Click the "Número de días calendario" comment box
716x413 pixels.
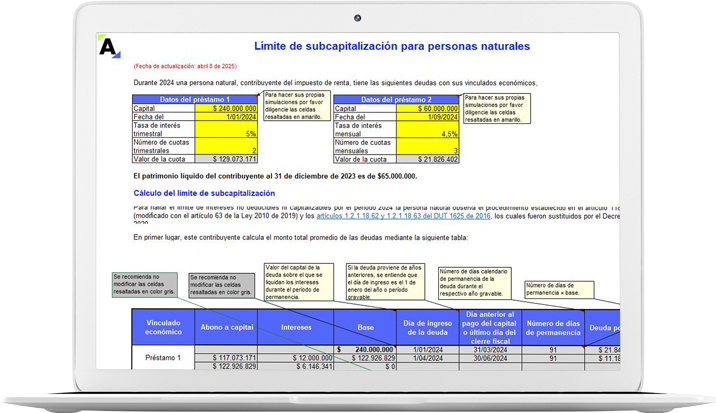[474, 283]
